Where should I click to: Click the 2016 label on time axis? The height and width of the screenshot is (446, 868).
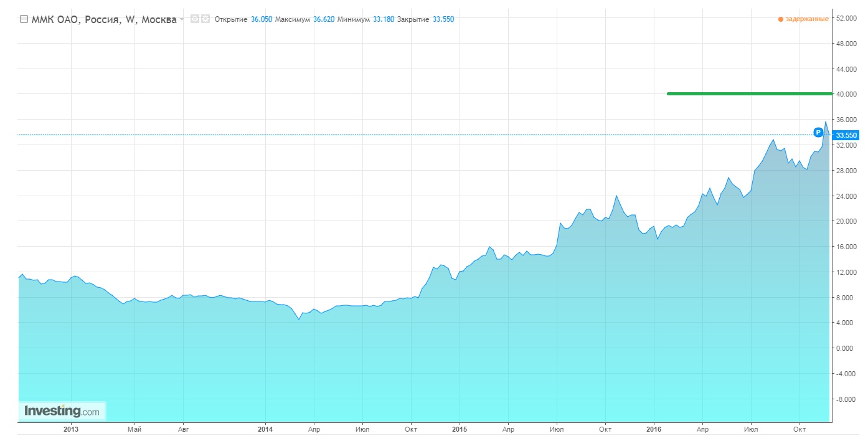click(x=654, y=429)
